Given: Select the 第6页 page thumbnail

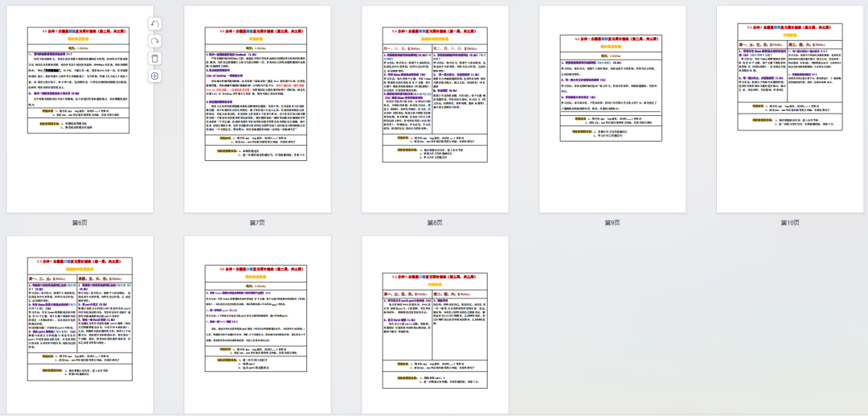Looking at the screenshot, I should 80,109.
